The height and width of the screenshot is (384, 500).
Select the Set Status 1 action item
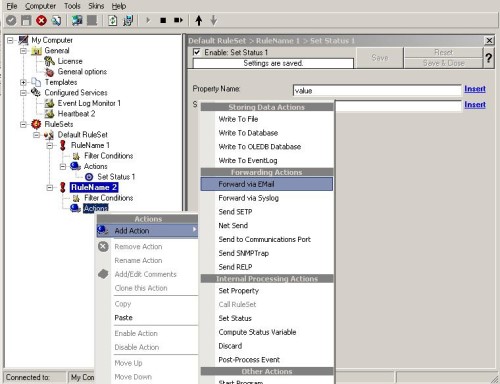pos(116,177)
